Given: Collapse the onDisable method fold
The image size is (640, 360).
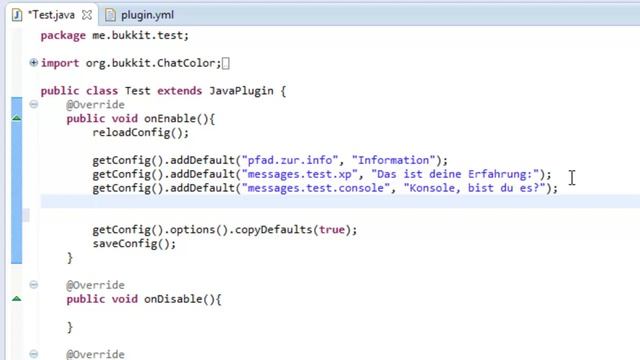Looking at the screenshot, I should (33, 284).
